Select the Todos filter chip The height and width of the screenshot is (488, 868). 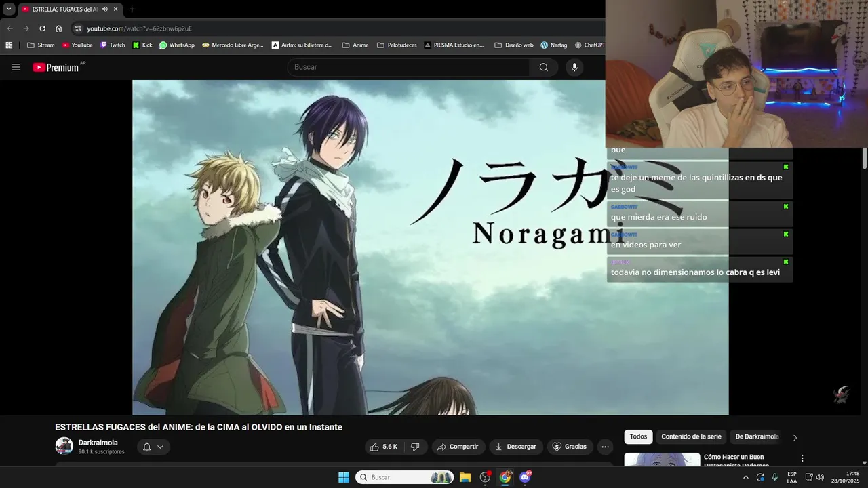[638, 437]
